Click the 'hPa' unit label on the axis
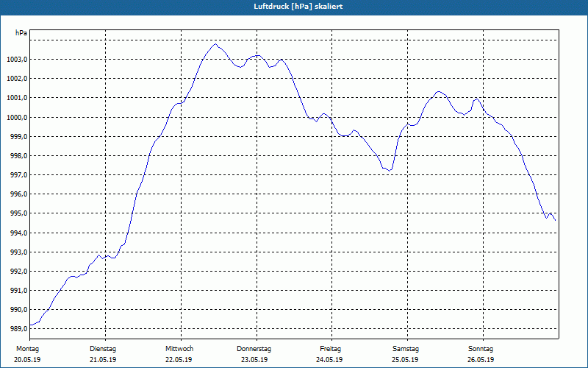The height and width of the screenshot is (368, 588). tap(21, 33)
